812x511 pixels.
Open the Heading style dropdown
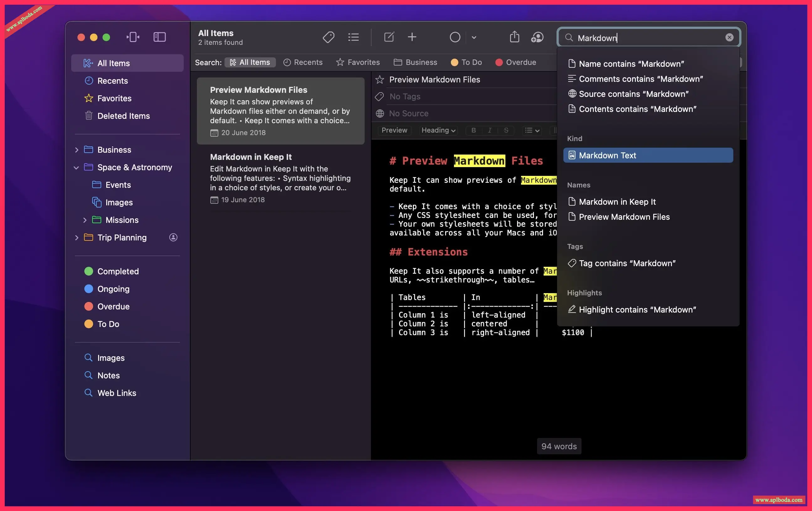pyautogui.click(x=438, y=130)
